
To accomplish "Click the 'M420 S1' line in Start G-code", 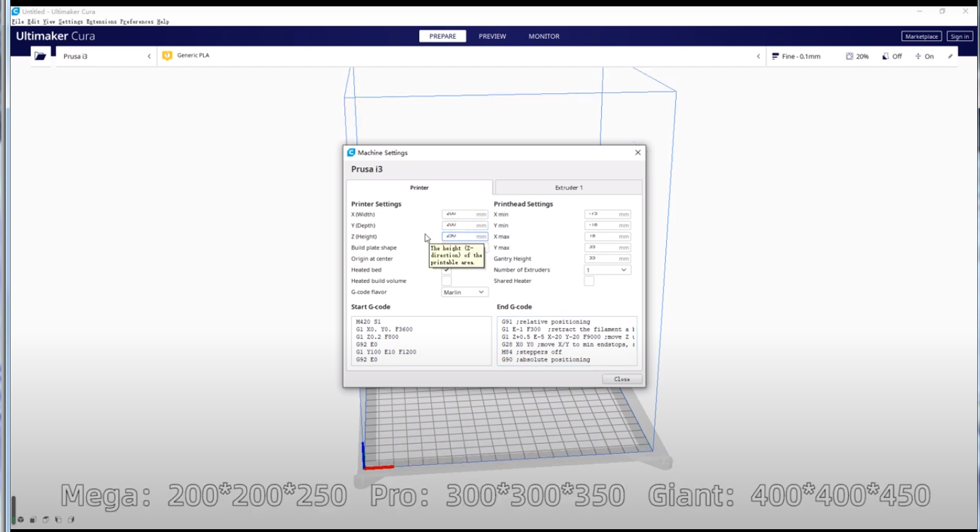I will (x=368, y=322).
